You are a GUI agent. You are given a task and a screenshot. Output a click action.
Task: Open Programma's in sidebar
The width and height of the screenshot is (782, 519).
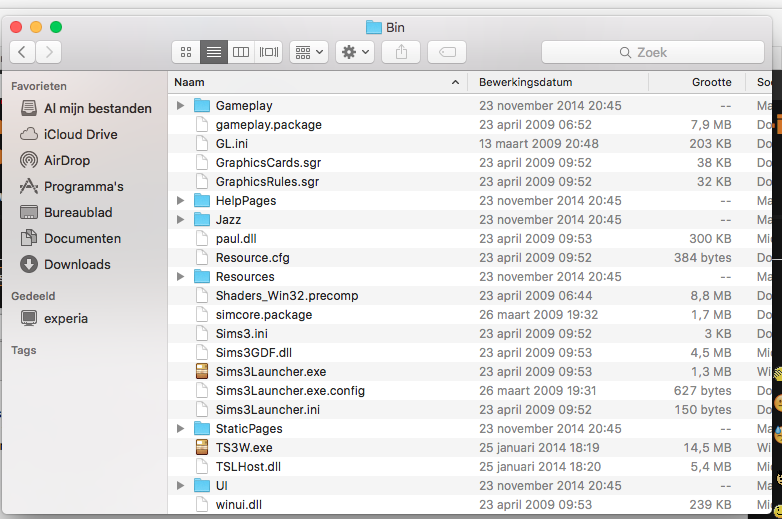pos(71,186)
